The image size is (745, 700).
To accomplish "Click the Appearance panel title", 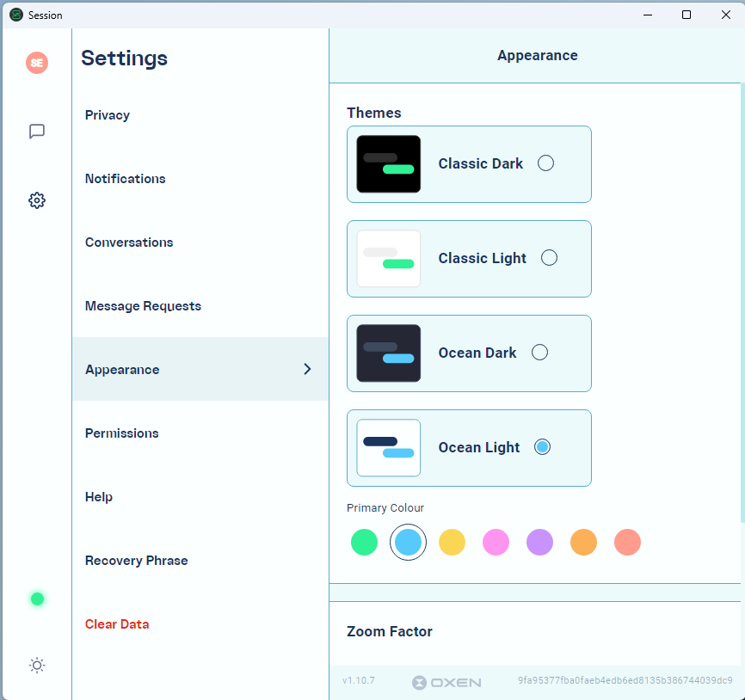I will click(x=538, y=55).
